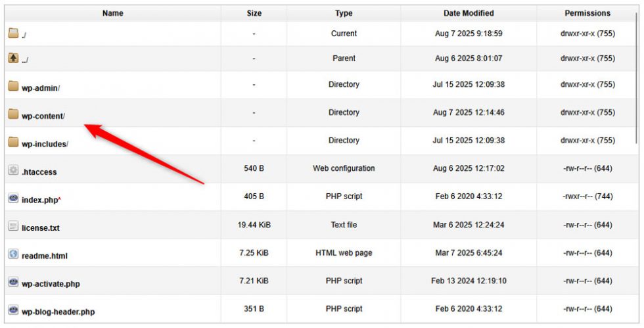Viewport: 644px width, 328px height.
Task: Click the Feb 13 2024 12:19:10 date
Action: (x=469, y=281)
